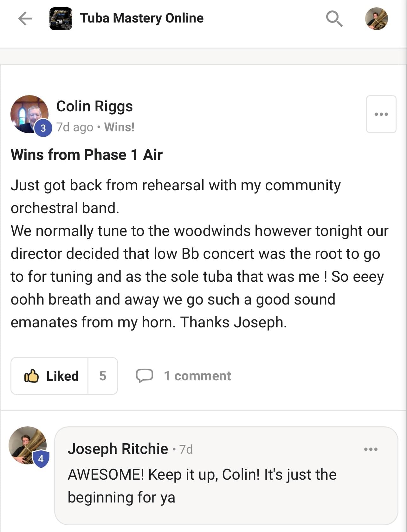
Task: Open the Wins! category link
Action: (x=120, y=127)
